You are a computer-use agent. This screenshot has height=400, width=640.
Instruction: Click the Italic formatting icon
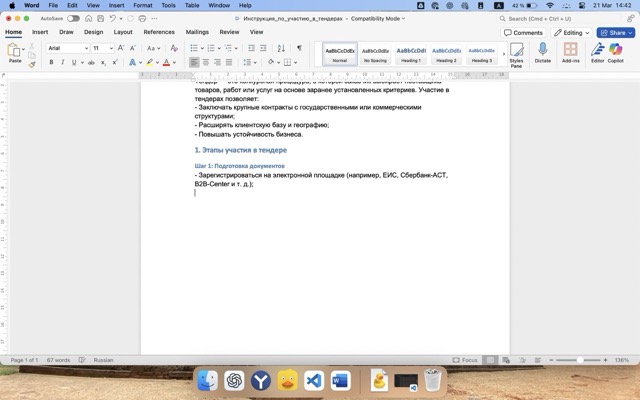(x=63, y=62)
